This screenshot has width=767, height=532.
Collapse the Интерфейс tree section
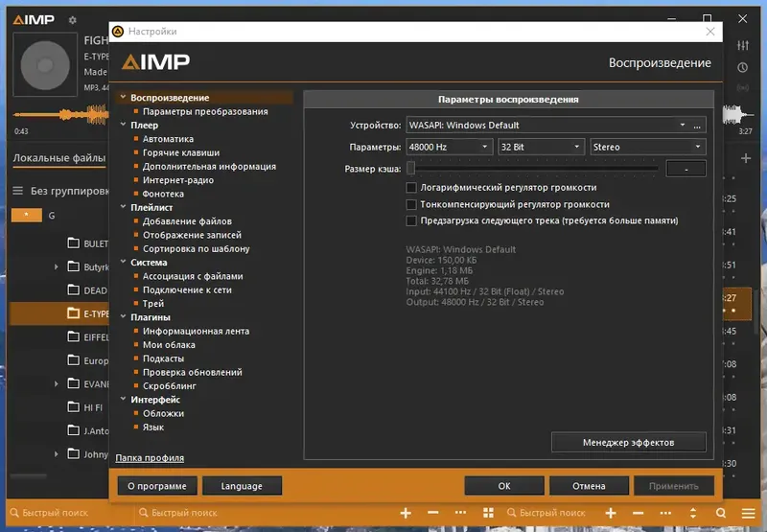coord(124,399)
